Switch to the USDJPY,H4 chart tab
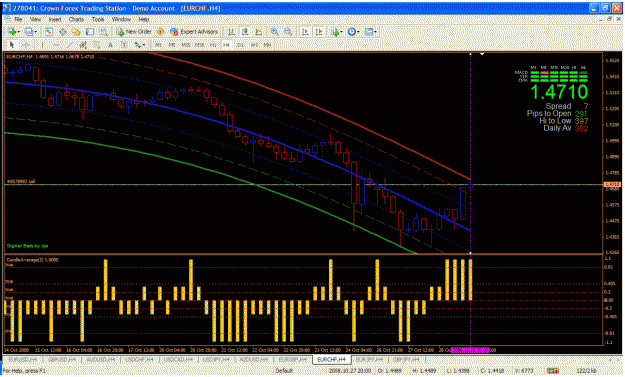Screen dimensions: 625x377 coord(216,359)
